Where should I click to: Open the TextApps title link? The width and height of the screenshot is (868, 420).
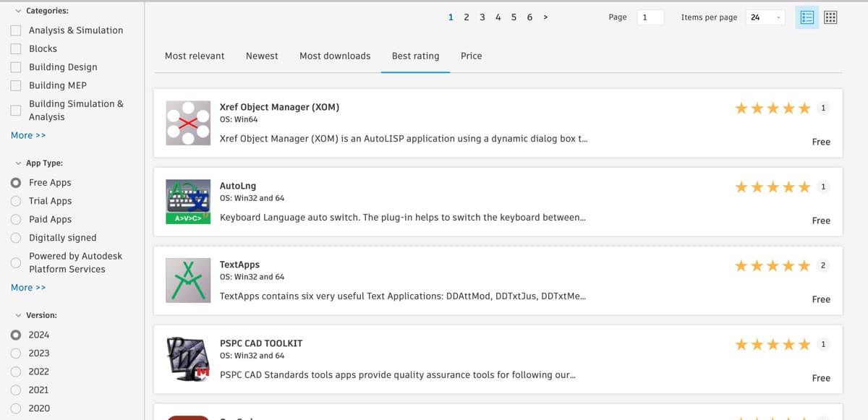click(239, 265)
